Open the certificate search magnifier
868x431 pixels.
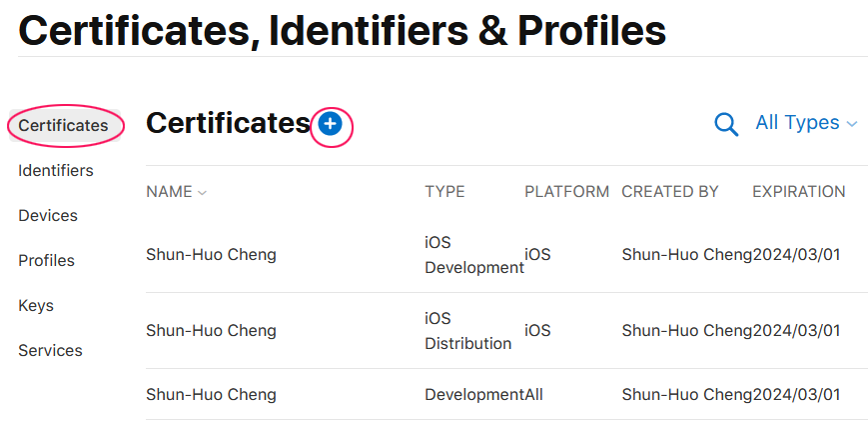click(x=726, y=124)
